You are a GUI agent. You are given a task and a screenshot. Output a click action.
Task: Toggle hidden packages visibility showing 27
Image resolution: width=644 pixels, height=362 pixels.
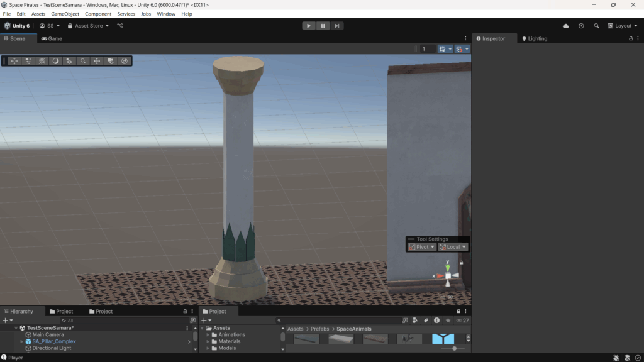pos(462,321)
